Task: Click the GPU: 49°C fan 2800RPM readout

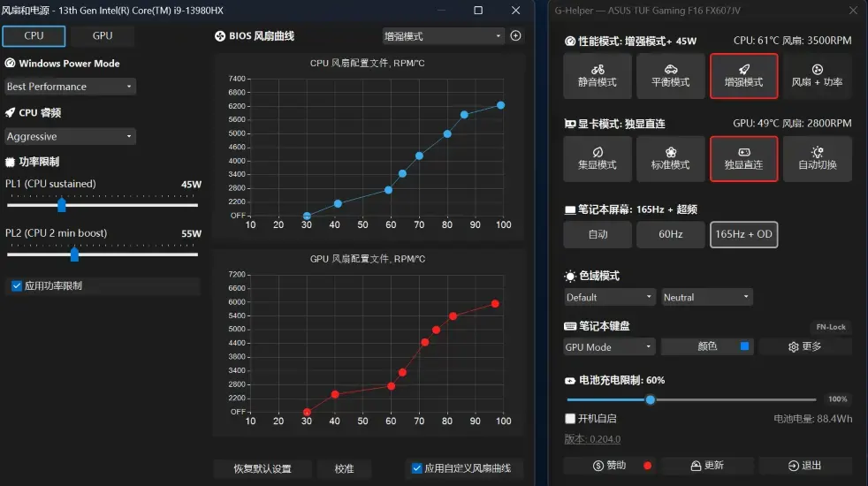Action: click(792, 124)
